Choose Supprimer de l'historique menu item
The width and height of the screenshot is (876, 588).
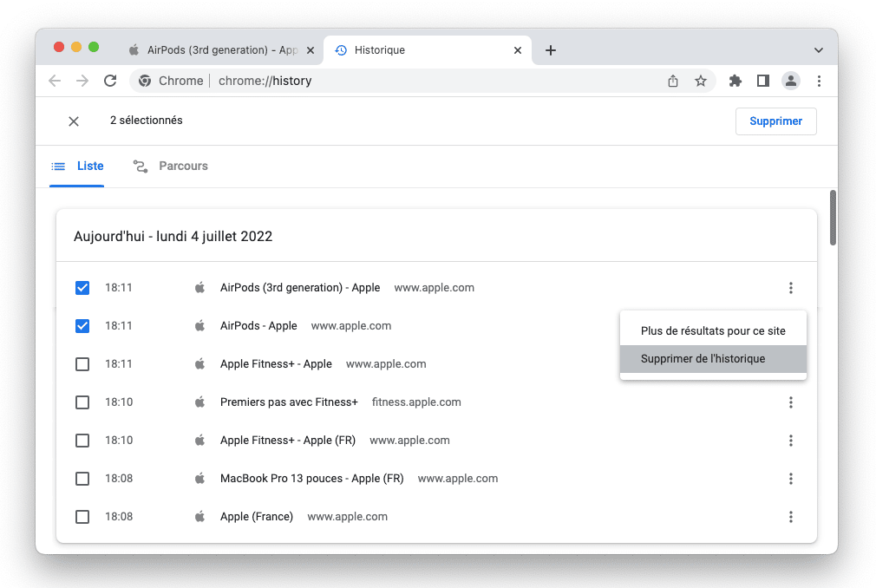pos(713,359)
